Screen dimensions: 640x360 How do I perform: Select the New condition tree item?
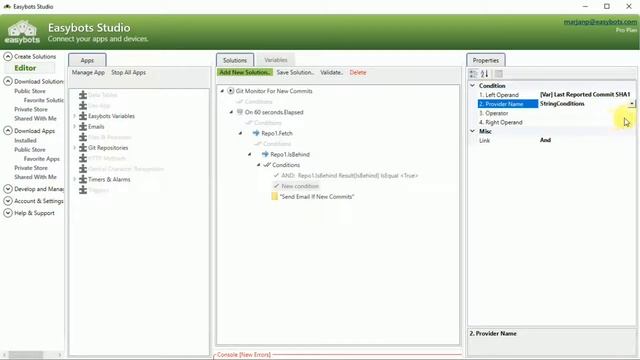coord(300,186)
